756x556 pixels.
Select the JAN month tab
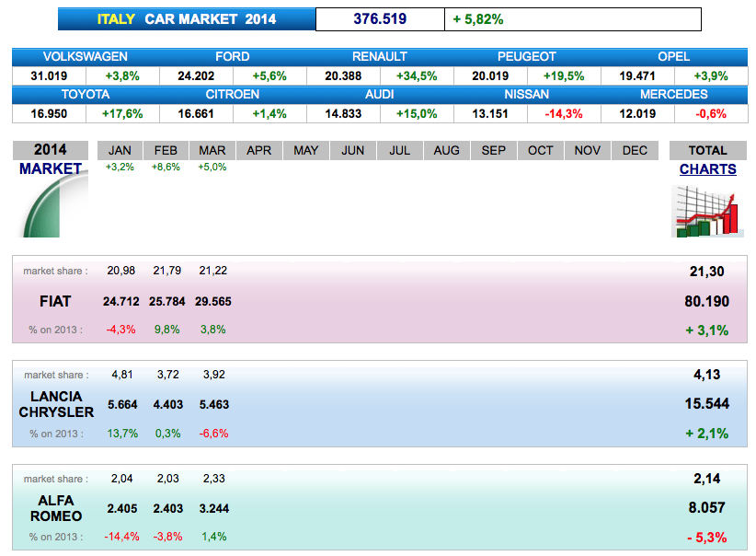(120, 151)
